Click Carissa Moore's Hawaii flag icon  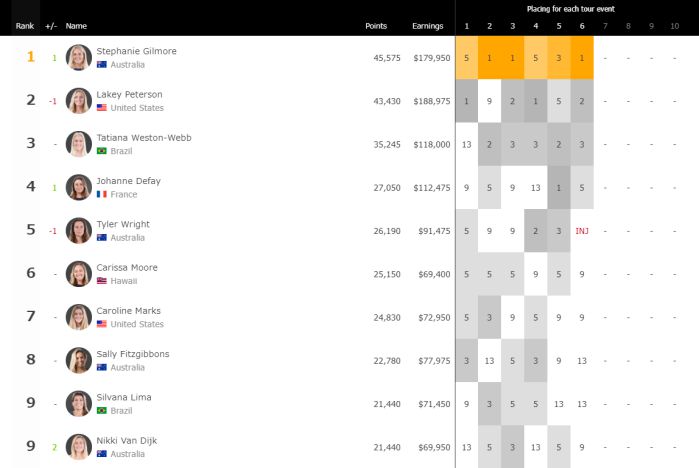(102, 281)
